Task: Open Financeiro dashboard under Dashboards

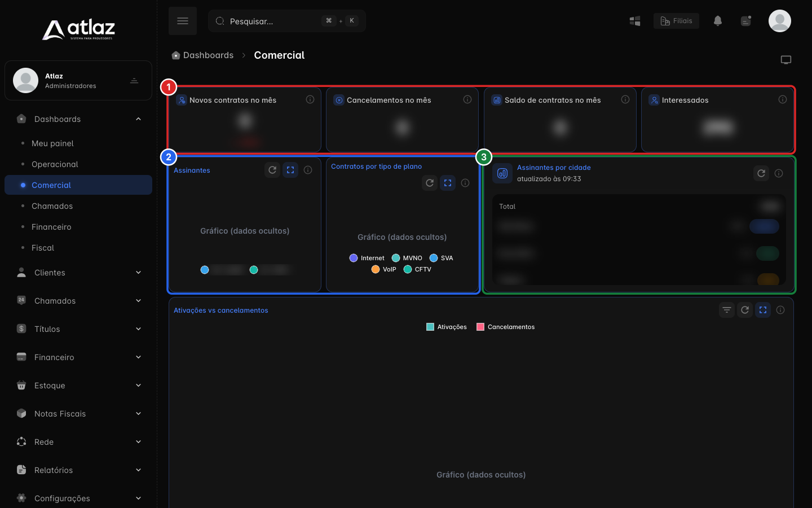Action: tap(78, 227)
